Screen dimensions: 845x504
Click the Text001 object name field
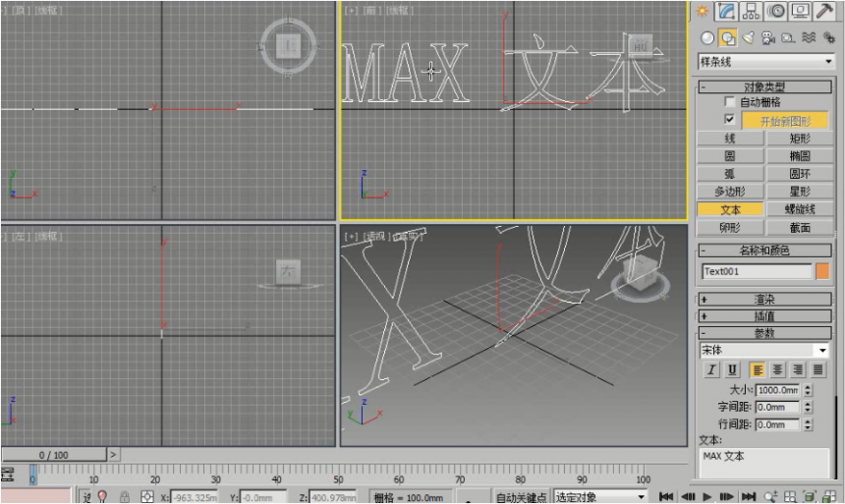[757, 271]
